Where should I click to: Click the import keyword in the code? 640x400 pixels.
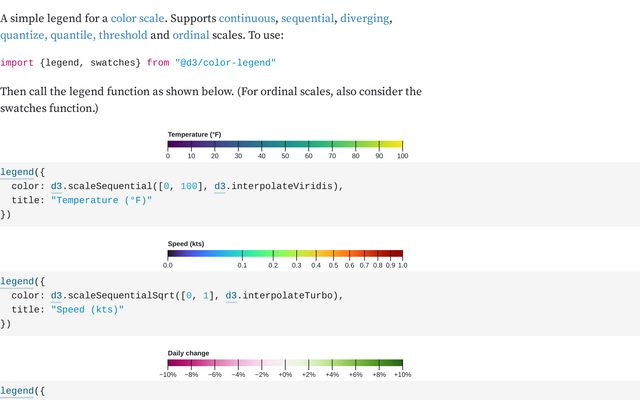click(x=19, y=63)
